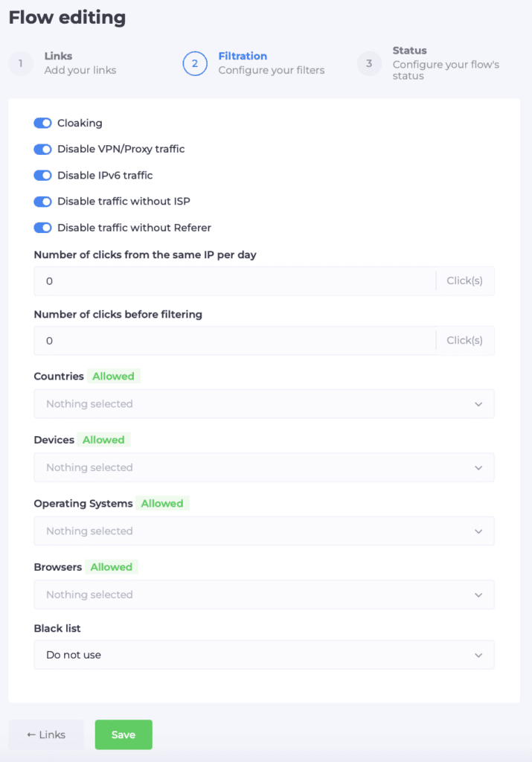Open the Browsers selection dropdown

pos(263,595)
